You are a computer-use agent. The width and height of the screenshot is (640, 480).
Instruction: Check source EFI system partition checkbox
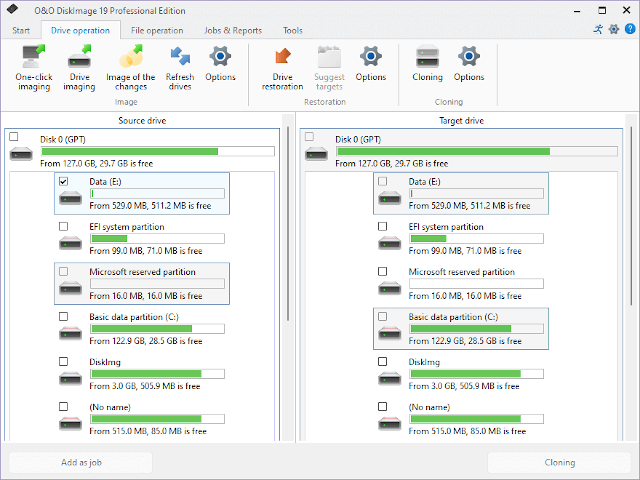coord(63,226)
